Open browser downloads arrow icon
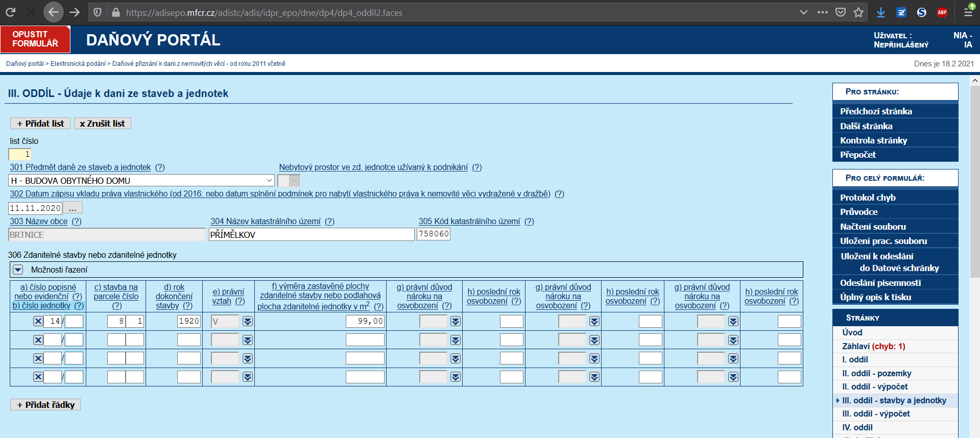This screenshot has height=438, width=980. 881,12
